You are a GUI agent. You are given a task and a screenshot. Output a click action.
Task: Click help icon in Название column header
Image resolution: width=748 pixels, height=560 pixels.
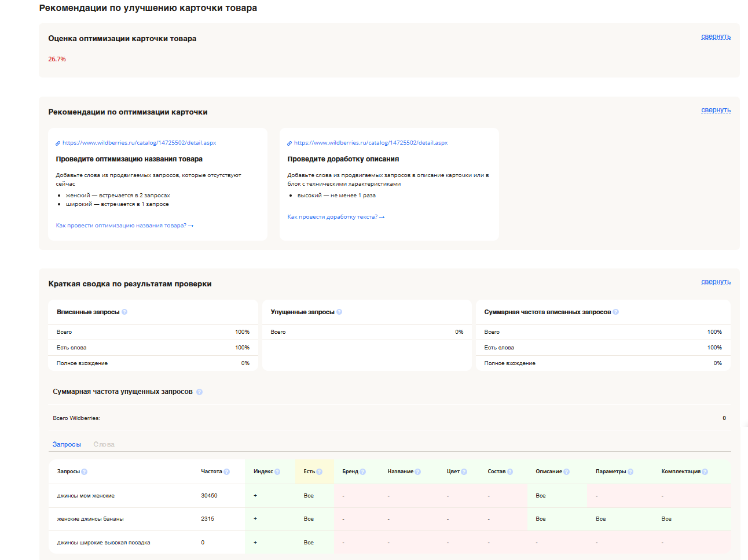[418, 472]
